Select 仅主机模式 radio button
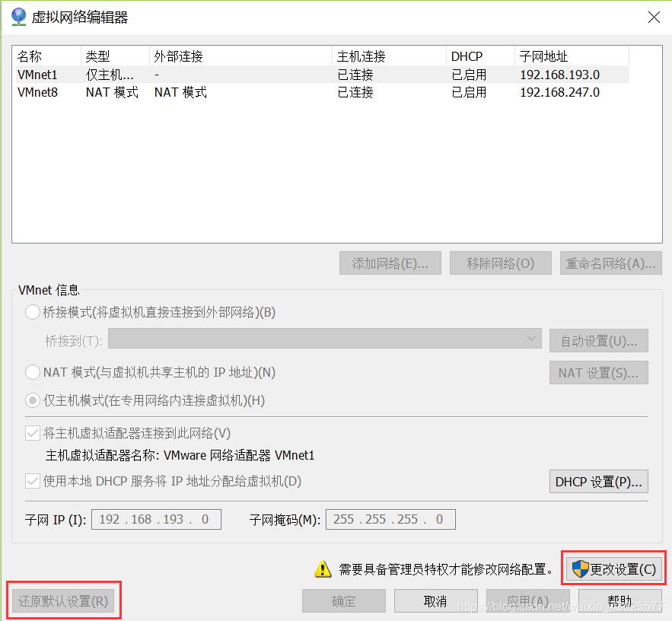This screenshot has height=621, width=672. (x=33, y=400)
